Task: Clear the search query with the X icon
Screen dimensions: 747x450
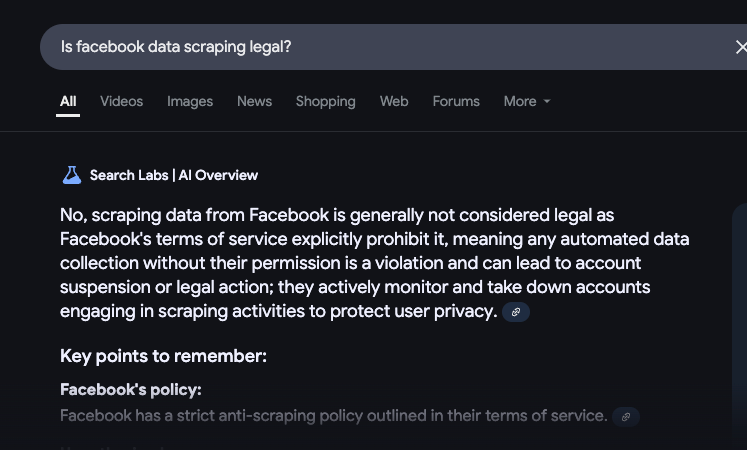Action: pyautogui.click(x=741, y=47)
